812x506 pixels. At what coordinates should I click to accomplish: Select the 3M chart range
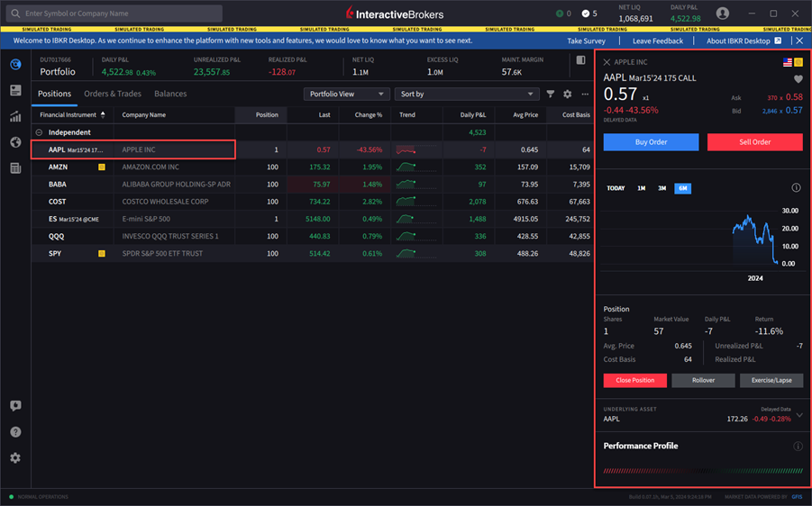pos(661,188)
